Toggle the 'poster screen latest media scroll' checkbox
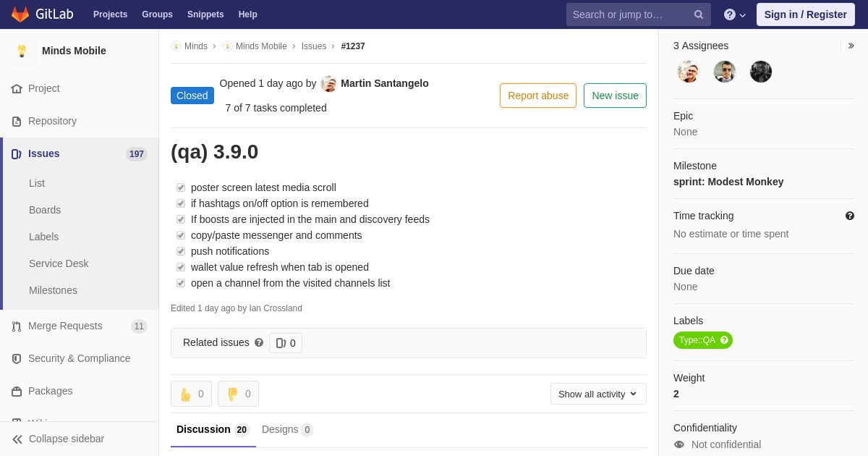The width and height of the screenshot is (868, 456). point(181,187)
